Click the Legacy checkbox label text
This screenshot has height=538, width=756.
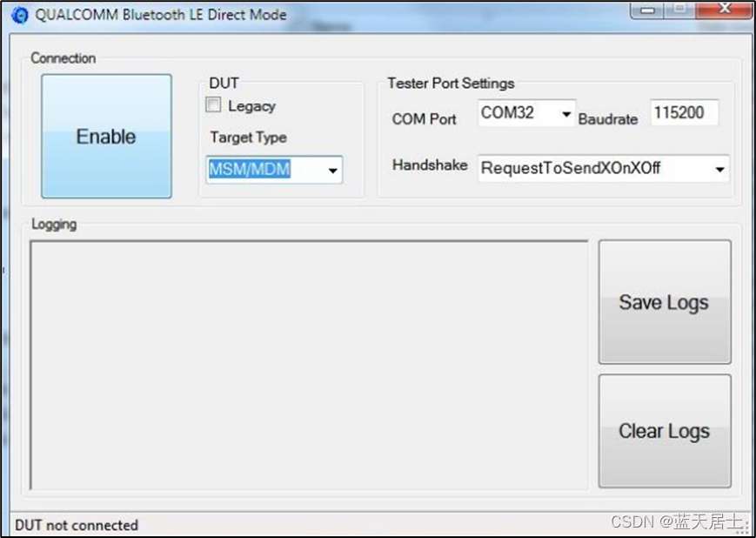[x=251, y=106]
